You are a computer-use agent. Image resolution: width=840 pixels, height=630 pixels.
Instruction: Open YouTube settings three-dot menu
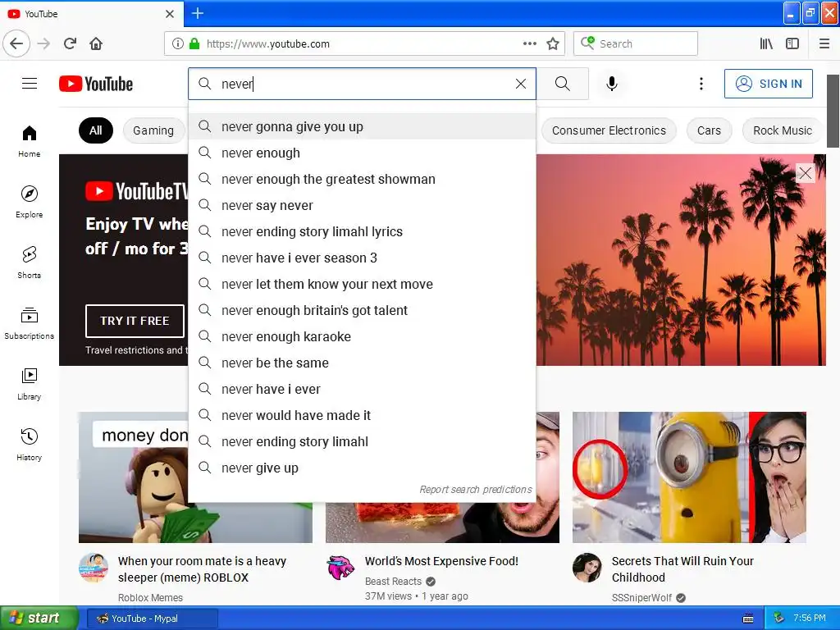[701, 84]
